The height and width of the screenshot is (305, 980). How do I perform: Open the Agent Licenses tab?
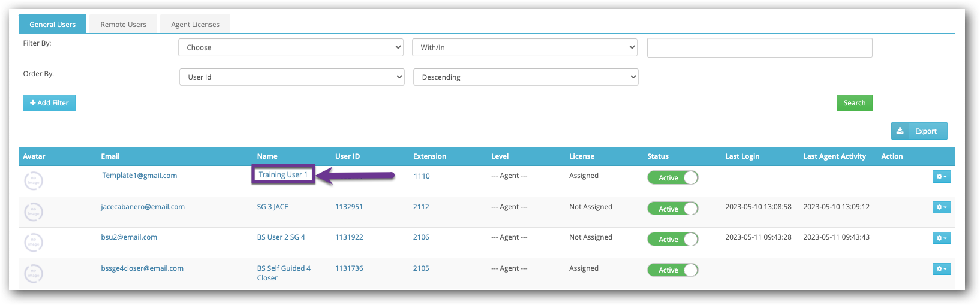pos(195,25)
